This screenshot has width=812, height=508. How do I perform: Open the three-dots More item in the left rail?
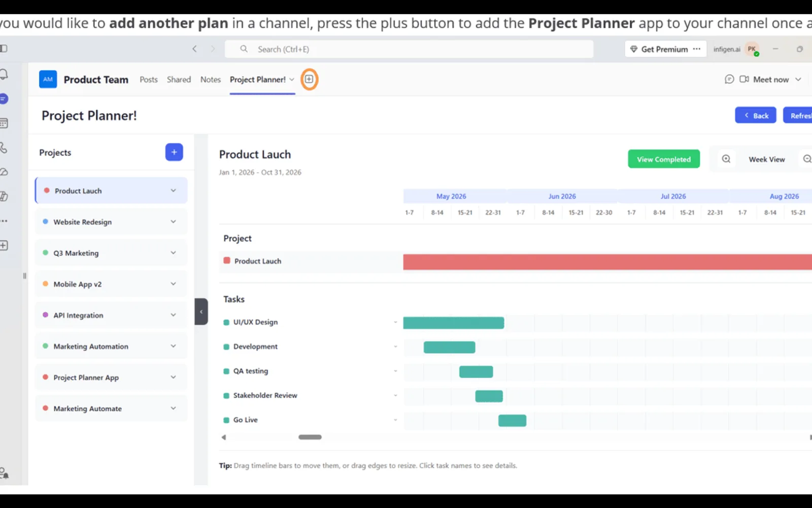pos(4,221)
